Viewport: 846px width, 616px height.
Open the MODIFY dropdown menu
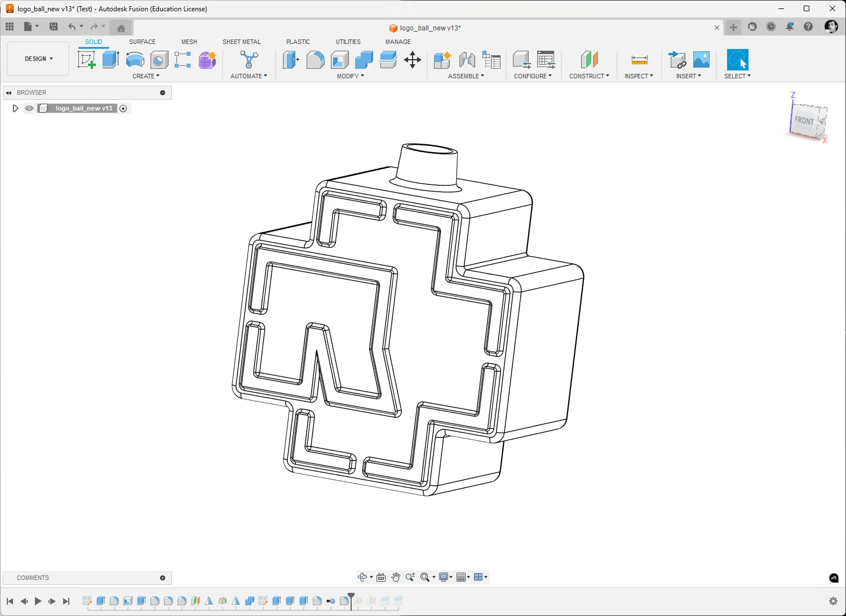(x=351, y=76)
